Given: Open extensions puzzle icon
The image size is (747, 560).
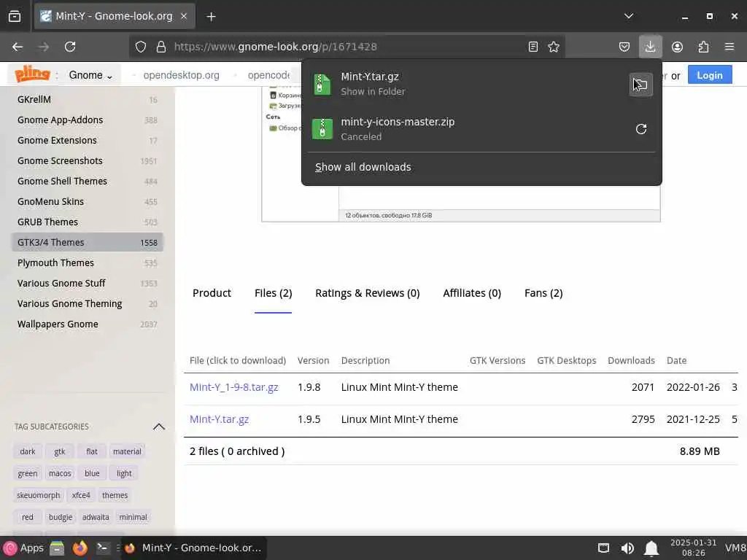Looking at the screenshot, I should pos(703,47).
